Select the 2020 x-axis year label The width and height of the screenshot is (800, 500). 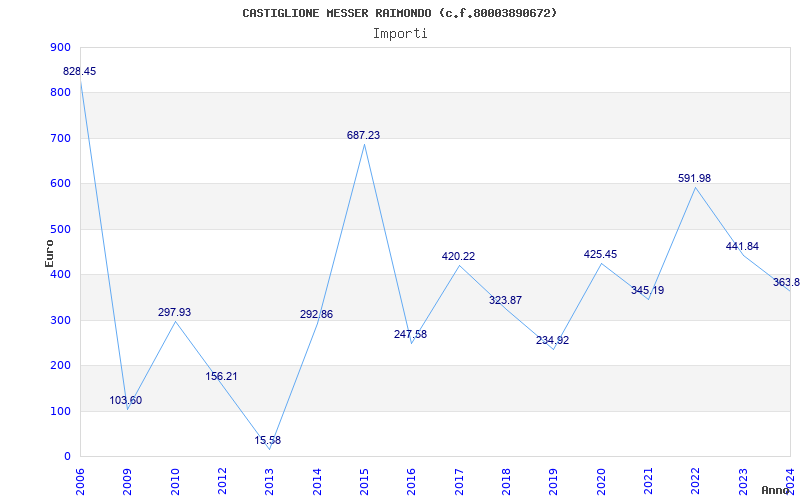point(601,481)
